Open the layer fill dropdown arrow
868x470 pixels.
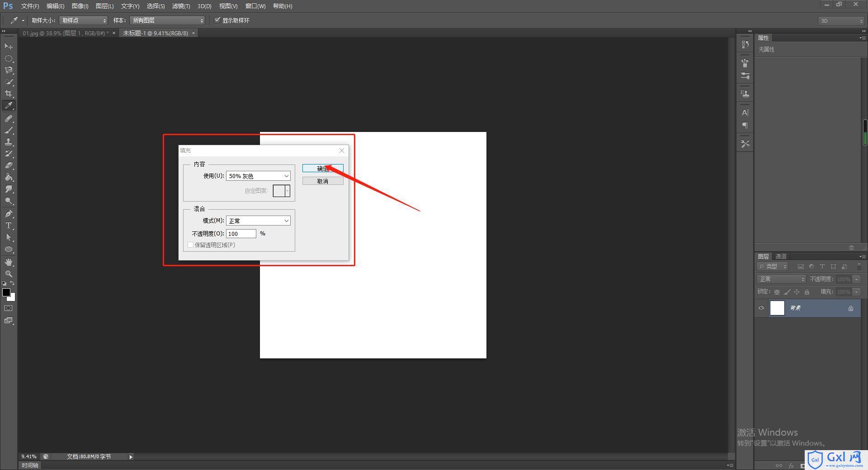point(857,292)
